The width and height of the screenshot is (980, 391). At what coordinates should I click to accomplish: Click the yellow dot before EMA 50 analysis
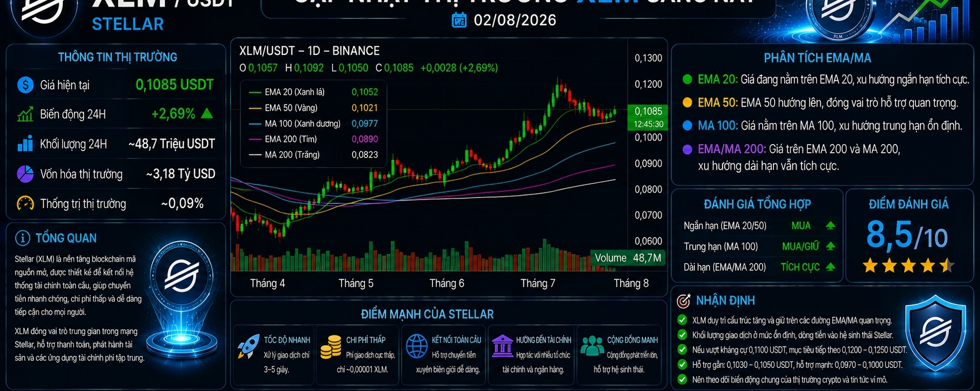pyautogui.click(x=687, y=103)
